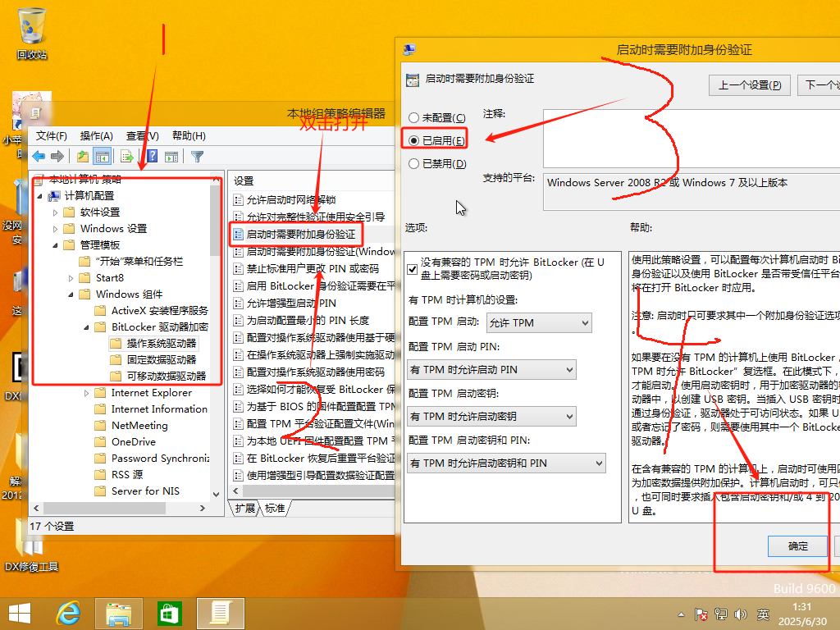Expand the Start8 tree node

pos(71,278)
